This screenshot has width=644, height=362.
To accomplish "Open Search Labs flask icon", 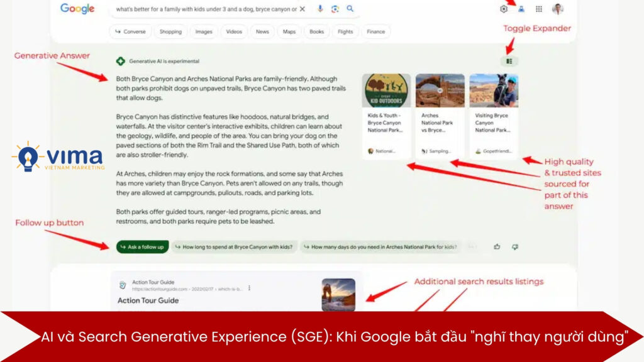I will 521,9.
